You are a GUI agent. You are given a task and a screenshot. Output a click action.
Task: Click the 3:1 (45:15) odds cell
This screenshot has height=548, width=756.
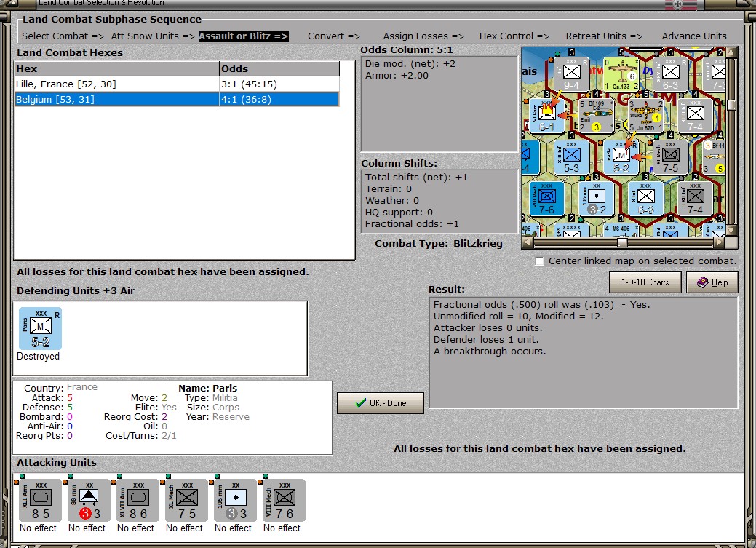pyautogui.click(x=279, y=84)
